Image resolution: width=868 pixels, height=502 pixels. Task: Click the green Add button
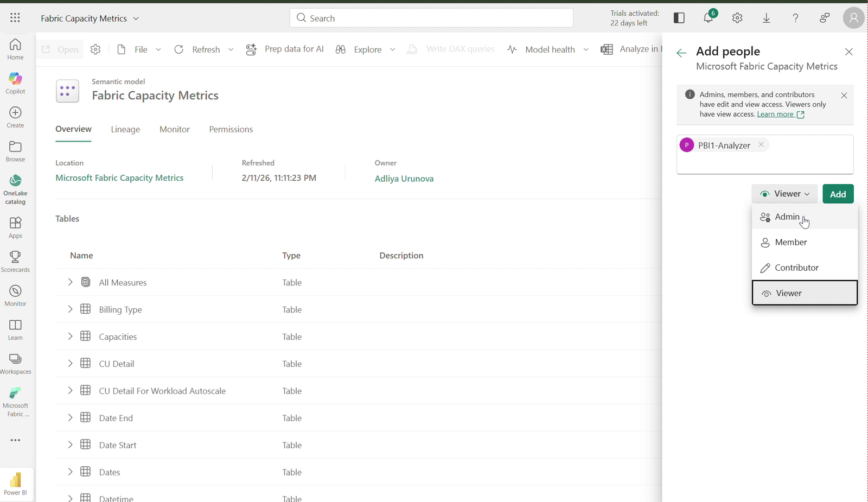838,194
